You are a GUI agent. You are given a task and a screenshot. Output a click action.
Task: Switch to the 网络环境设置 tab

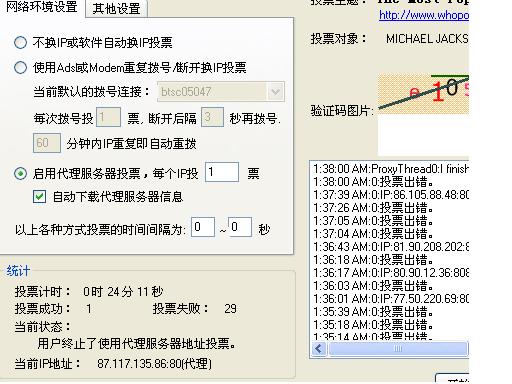pos(42,7)
